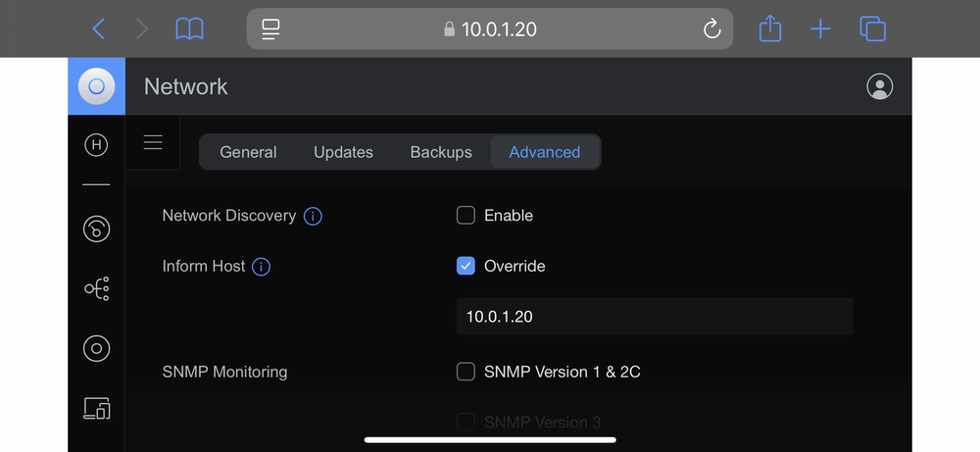Reload the page in Safari

[711, 28]
